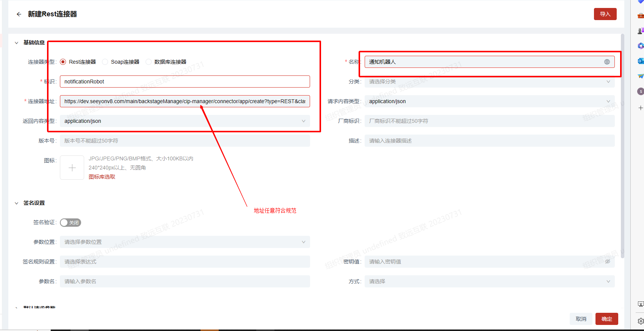Screen dimensions: 644x331
Task: Click the 版本号 input field
Action: coord(185,141)
